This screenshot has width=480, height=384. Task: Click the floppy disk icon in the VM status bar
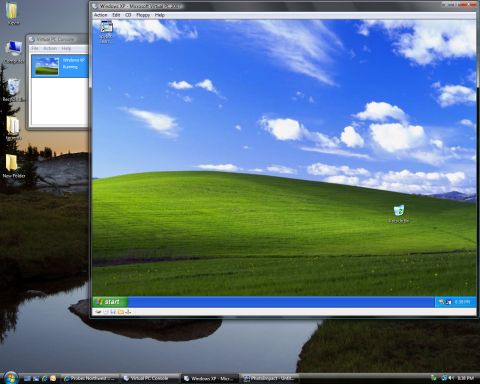click(113, 312)
